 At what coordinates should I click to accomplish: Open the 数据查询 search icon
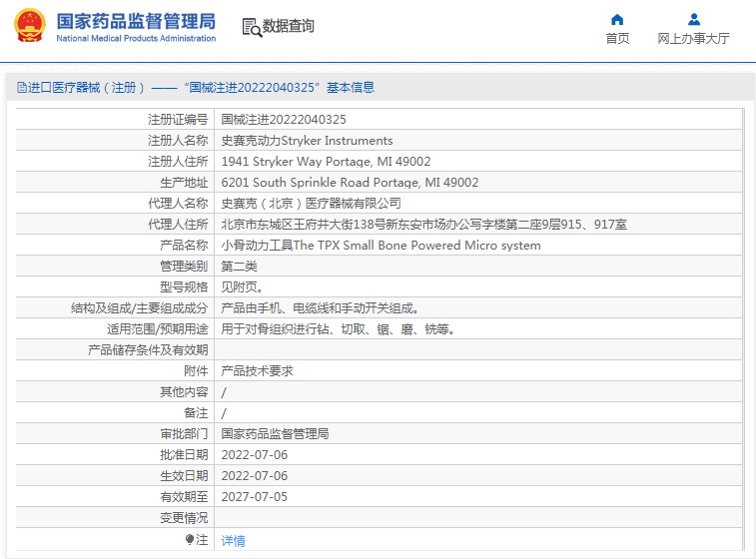pyautogui.click(x=252, y=28)
